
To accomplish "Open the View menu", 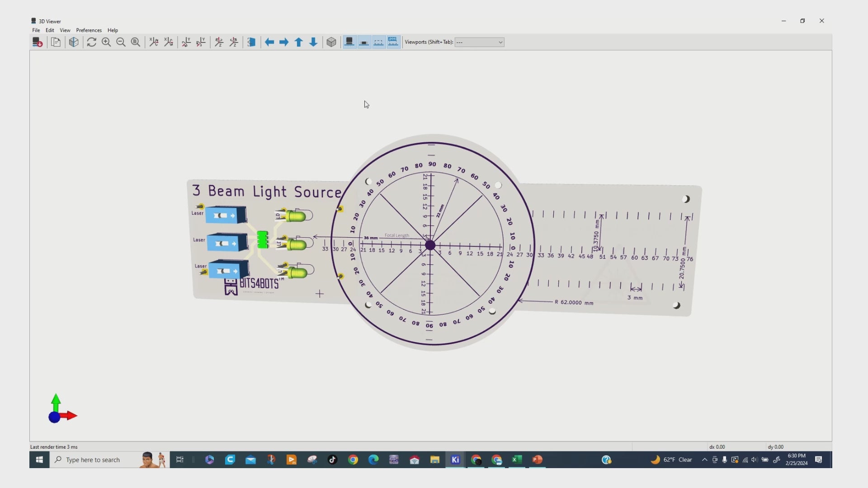I will [65, 30].
